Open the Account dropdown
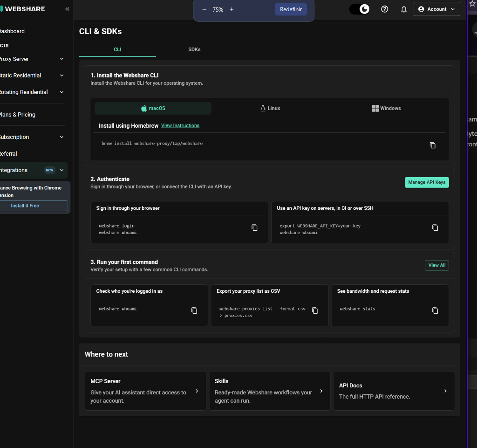 click(x=436, y=9)
